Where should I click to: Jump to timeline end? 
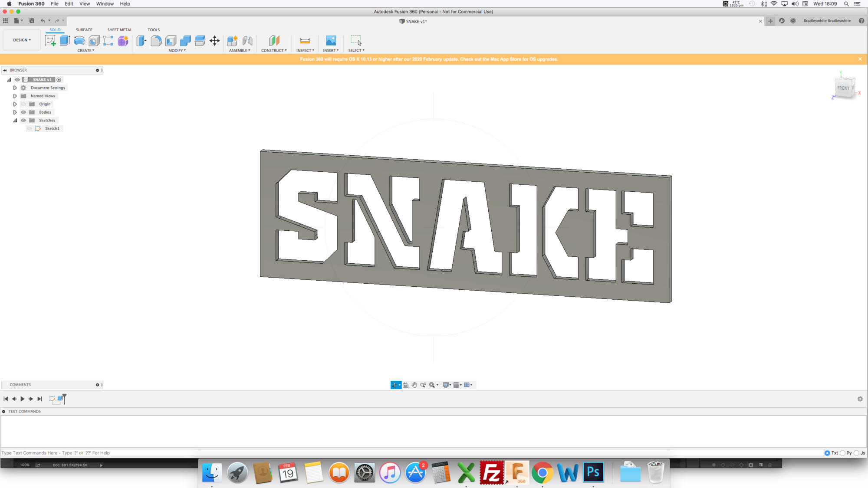39,399
